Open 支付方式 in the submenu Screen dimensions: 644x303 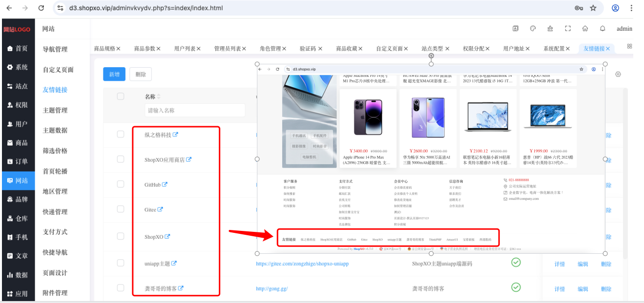click(x=55, y=232)
